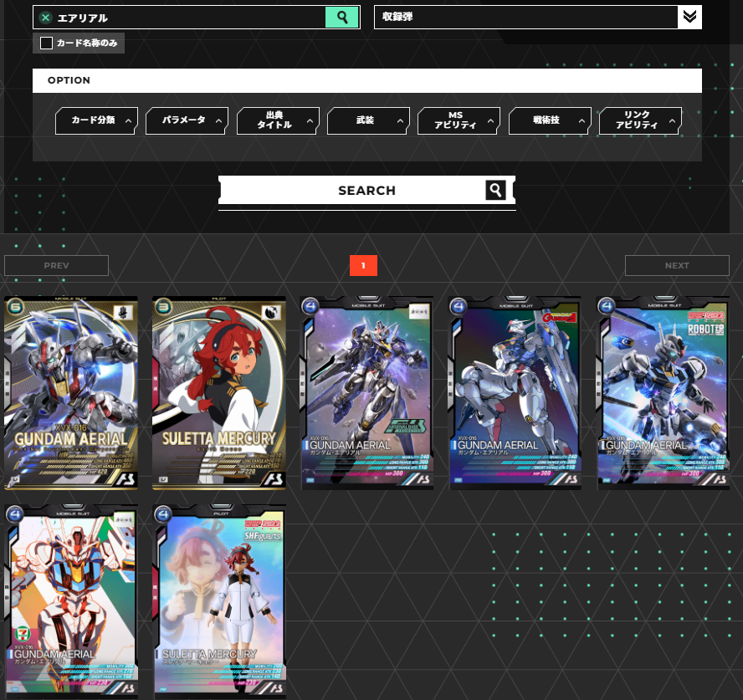Expand the 戦術技 filter
The width and height of the screenshot is (743, 700).
click(551, 120)
